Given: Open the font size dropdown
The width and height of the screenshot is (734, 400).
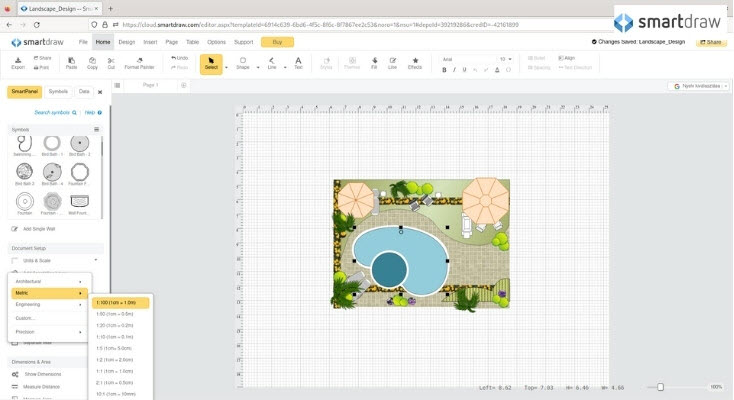Looking at the screenshot, I should [508, 59].
